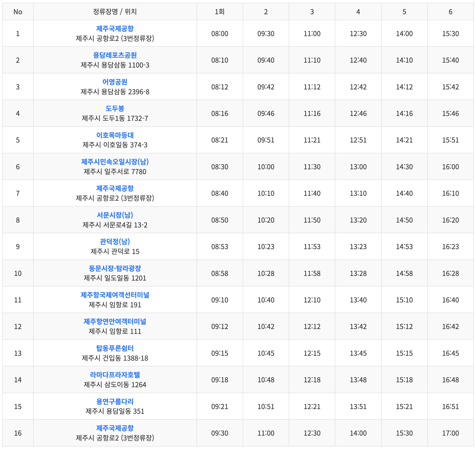Select the 라마다프라자호텔 stop link

pos(115,375)
